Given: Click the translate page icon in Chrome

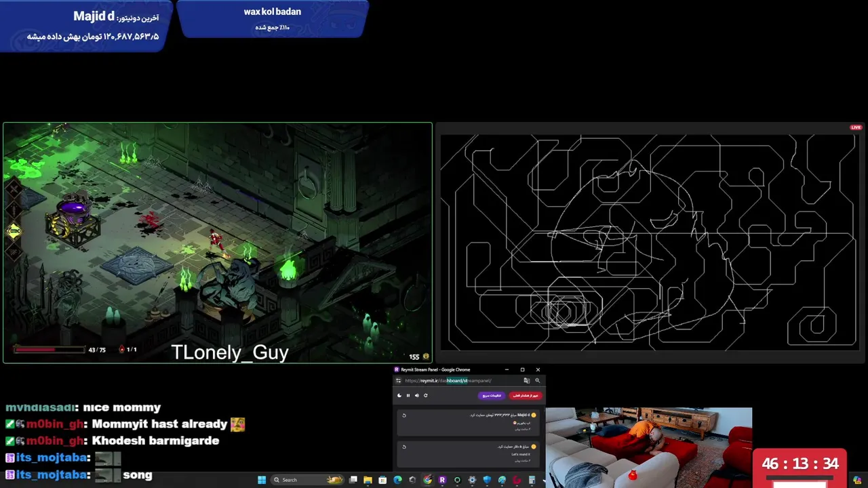Looking at the screenshot, I should point(526,380).
